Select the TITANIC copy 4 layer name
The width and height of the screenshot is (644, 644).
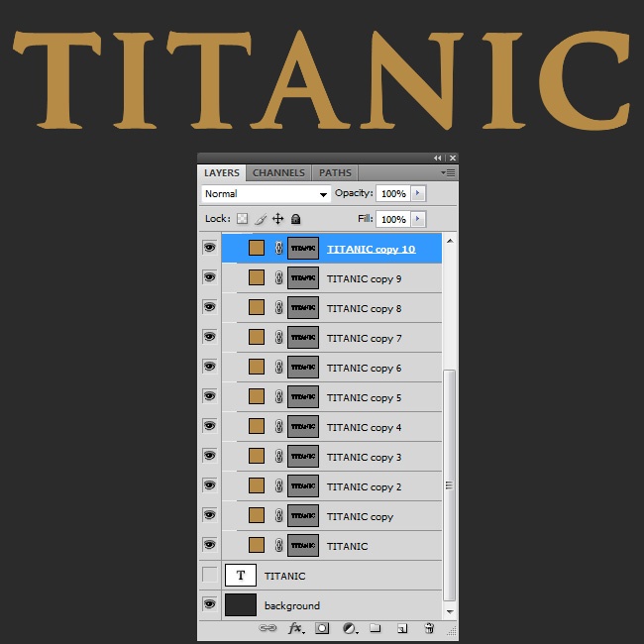click(x=364, y=428)
